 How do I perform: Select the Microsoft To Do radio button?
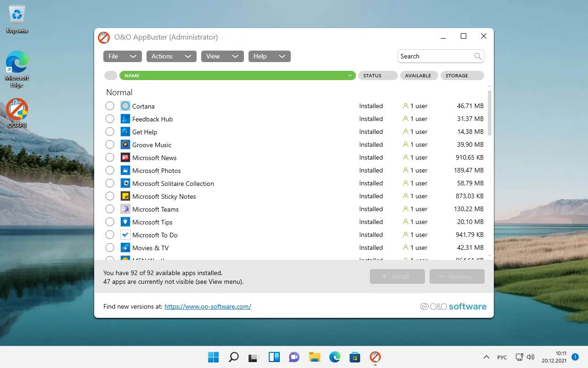click(x=110, y=235)
